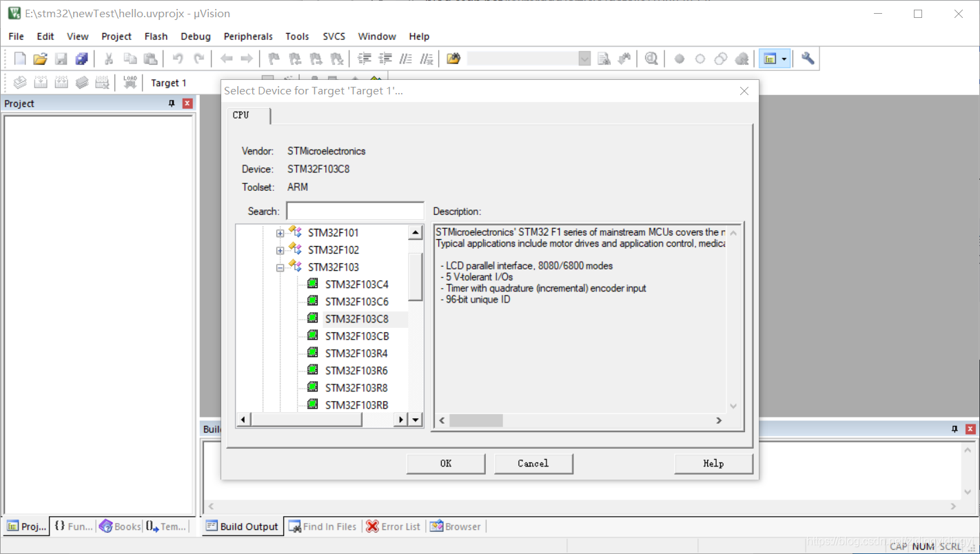Click the Undo arrow icon
The image size is (980, 554).
pyautogui.click(x=178, y=59)
